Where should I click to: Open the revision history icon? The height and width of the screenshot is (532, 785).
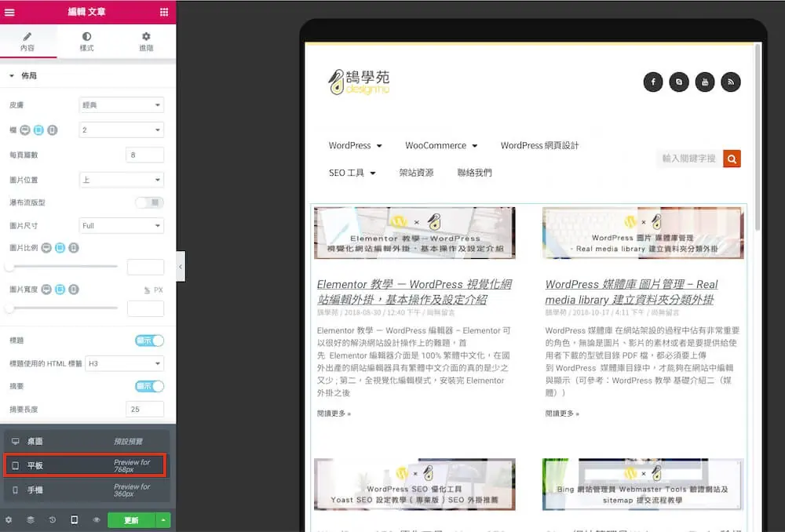point(53,520)
